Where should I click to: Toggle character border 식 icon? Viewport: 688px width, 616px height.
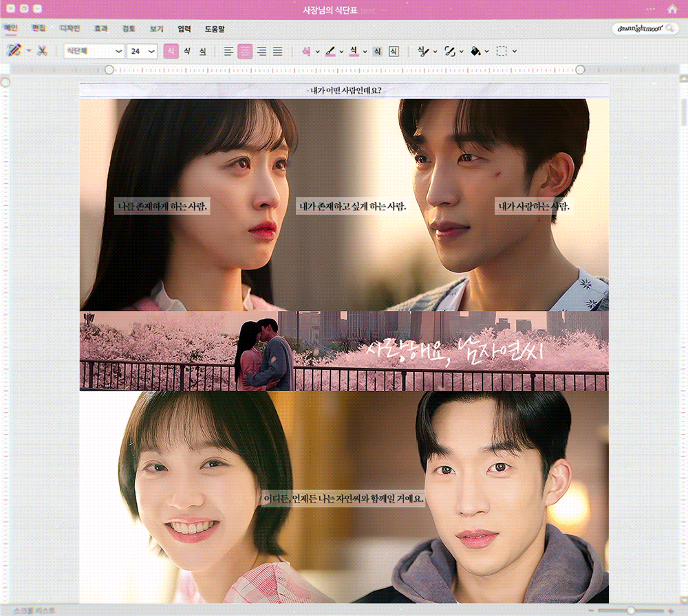click(x=394, y=52)
